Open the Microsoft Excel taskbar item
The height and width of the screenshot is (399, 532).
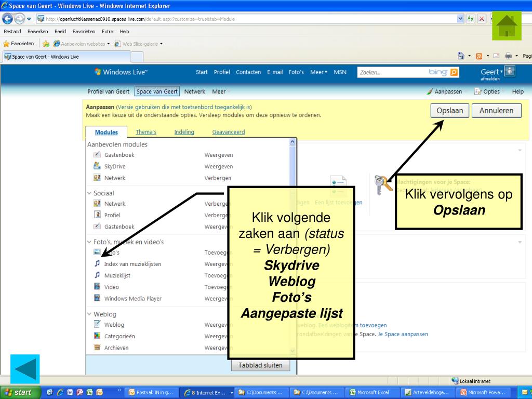point(372,392)
